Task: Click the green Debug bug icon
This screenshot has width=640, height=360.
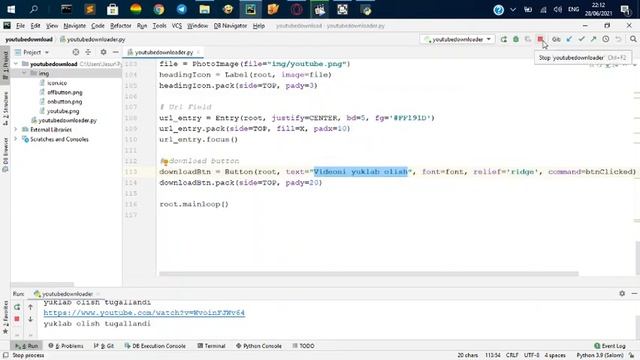Action: (x=516, y=39)
